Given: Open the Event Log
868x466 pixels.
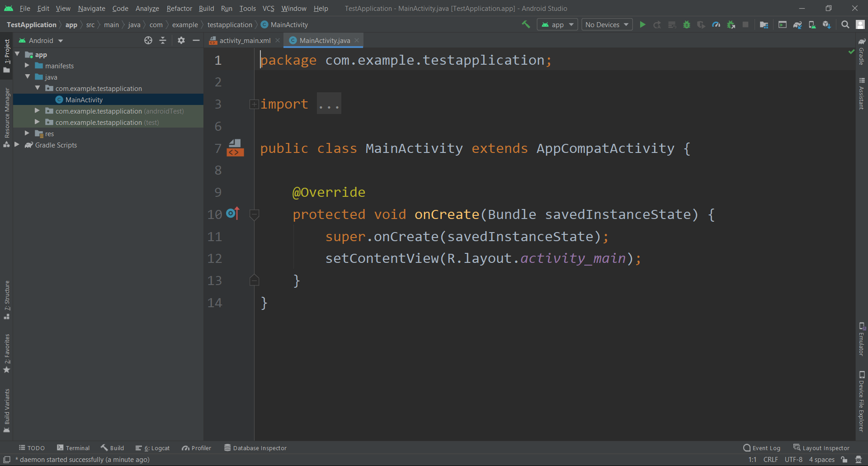Looking at the screenshot, I should (762, 448).
